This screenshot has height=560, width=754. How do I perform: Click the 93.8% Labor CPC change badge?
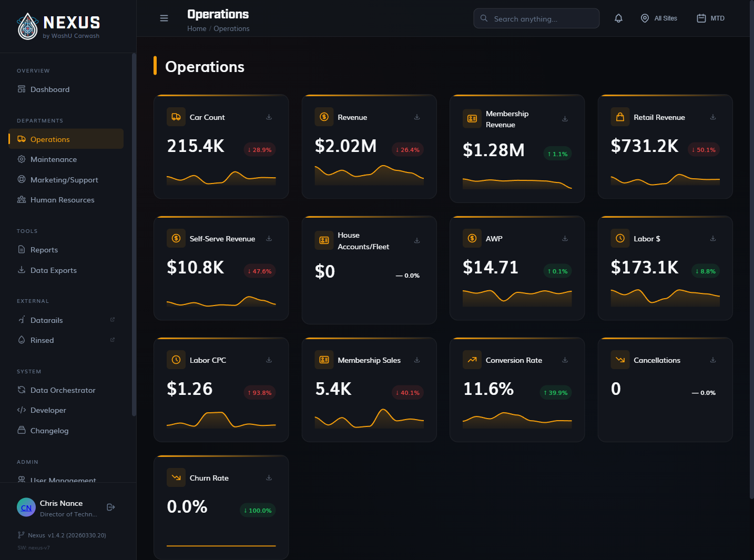point(260,393)
